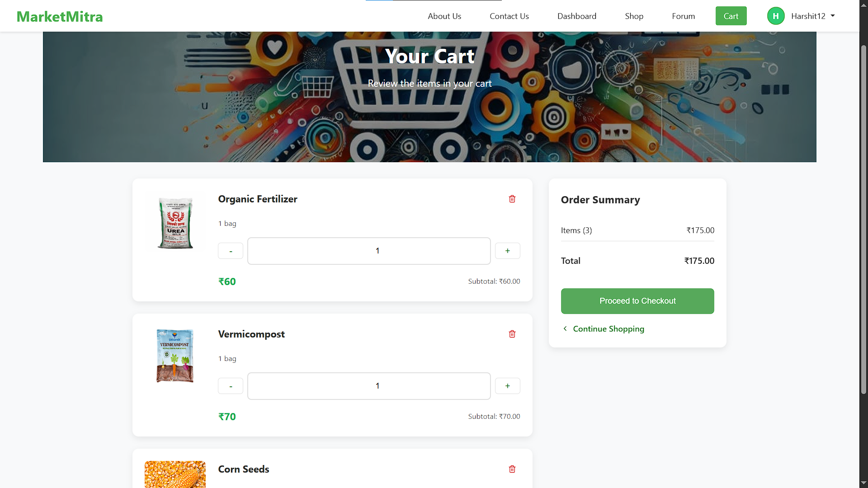Viewport: 868px width, 488px height.
Task: Open the About Us page
Action: 444,16
